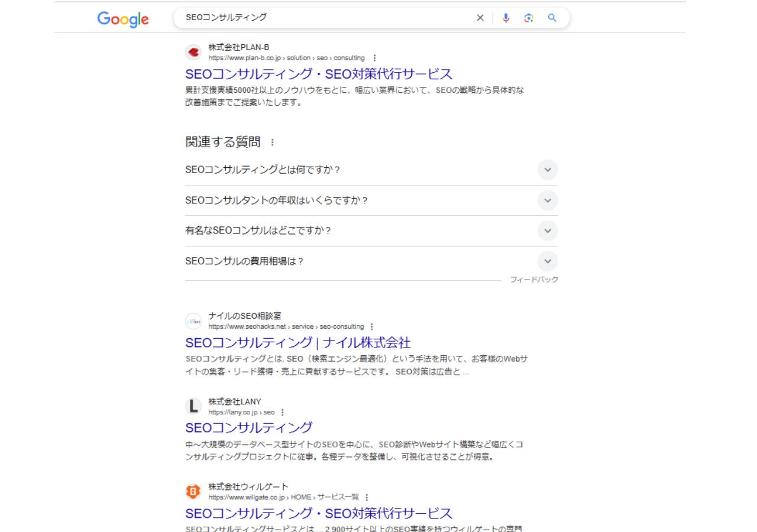The image size is (757, 532).
Task: Click the 株式会社ウィルゲート site name
Action: pyautogui.click(x=248, y=487)
